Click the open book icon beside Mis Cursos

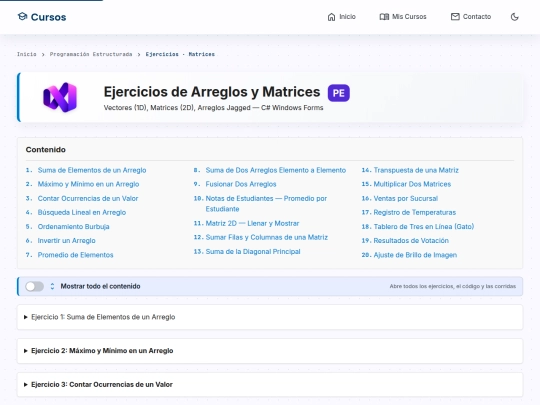coord(384,17)
